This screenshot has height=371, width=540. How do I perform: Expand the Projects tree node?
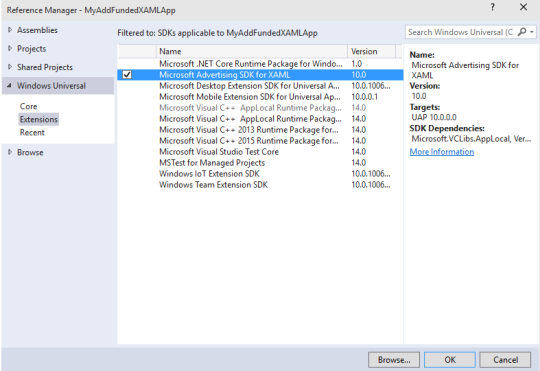pos(10,49)
